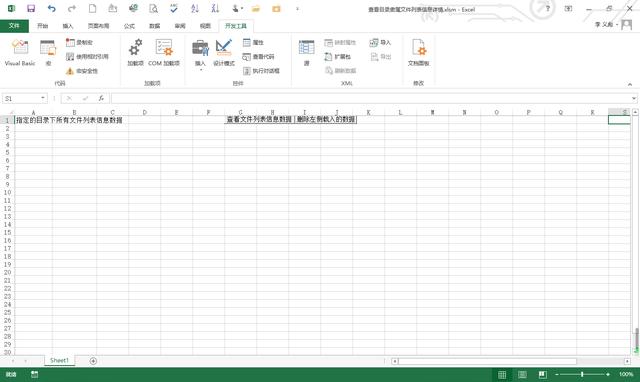Click the zoom slider handle
This screenshot has width=640, height=382.
coord(582,374)
